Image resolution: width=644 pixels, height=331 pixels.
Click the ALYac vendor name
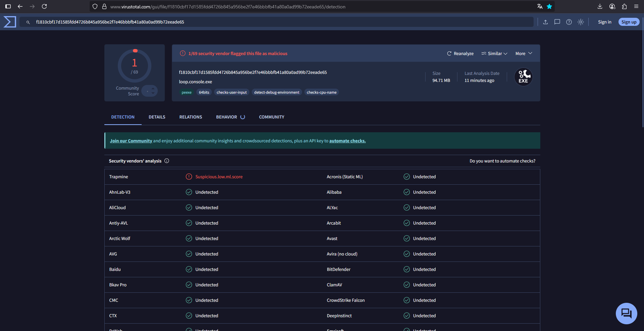(x=332, y=207)
